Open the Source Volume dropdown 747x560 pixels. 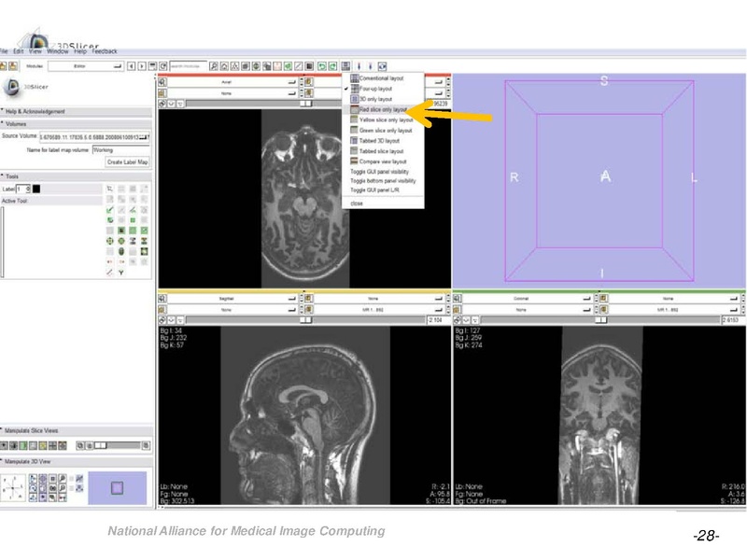[x=94, y=137]
